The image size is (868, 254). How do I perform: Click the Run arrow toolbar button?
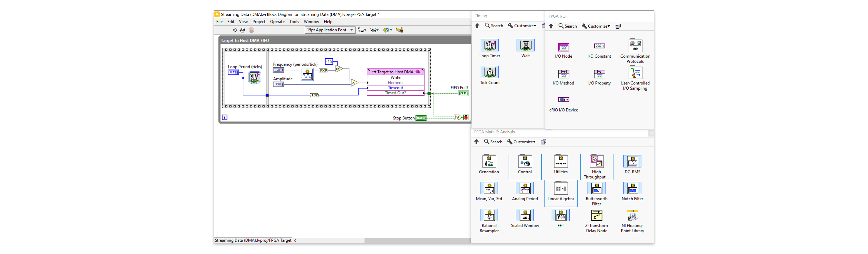(x=235, y=30)
